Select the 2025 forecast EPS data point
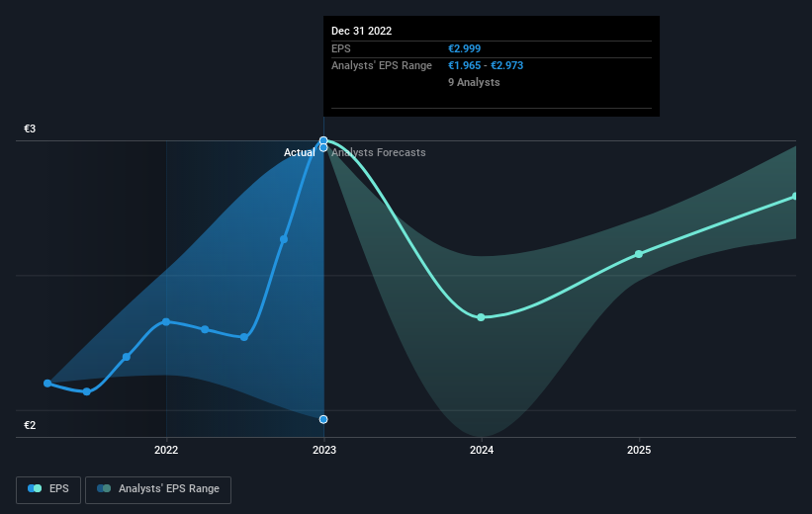 (639, 254)
